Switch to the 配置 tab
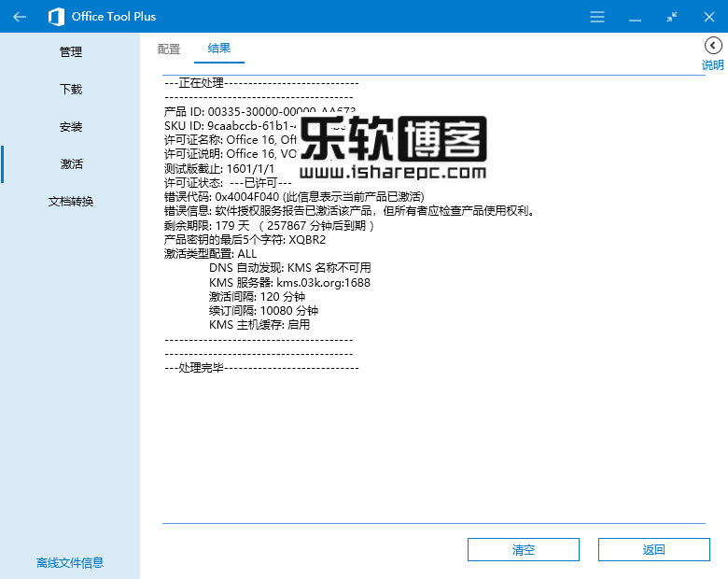Viewport: 728px width, 579px height. pos(169,49)
